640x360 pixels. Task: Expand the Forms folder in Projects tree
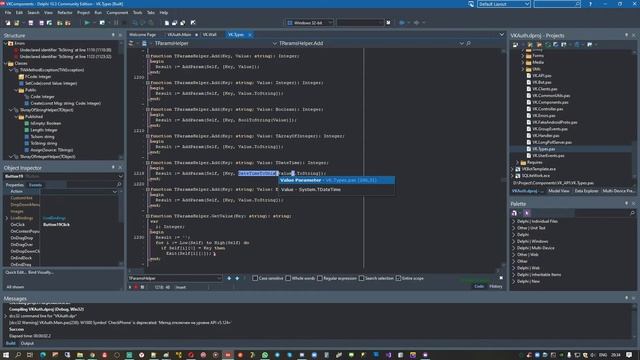coord(523,56)
